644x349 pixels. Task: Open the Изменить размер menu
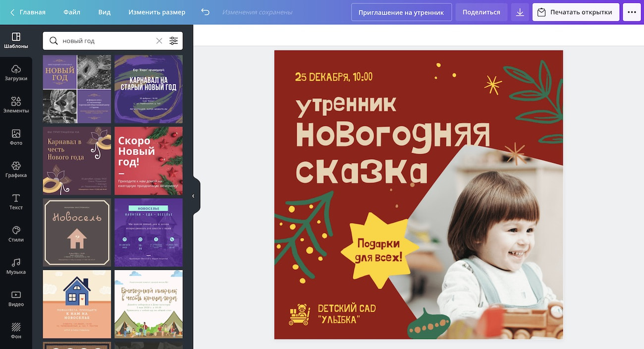[157, 12]
